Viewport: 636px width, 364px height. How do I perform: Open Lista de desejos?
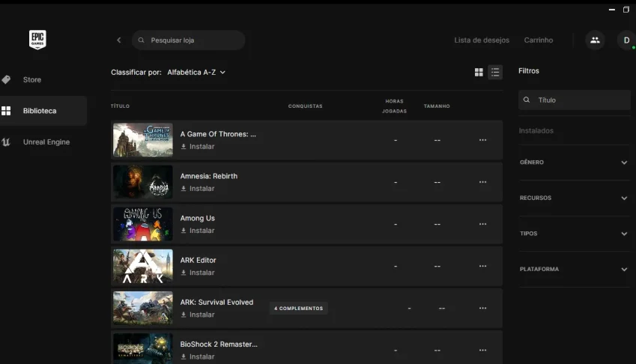(482, 40)
